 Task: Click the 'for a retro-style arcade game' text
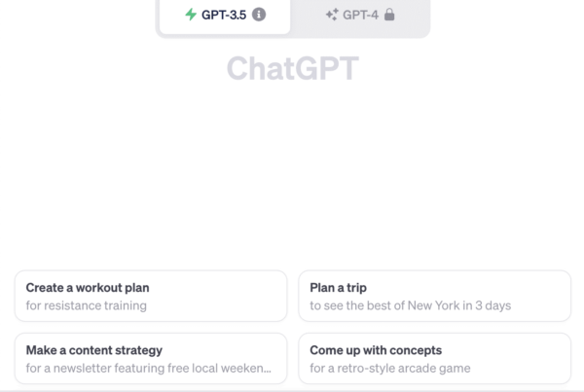390,369
